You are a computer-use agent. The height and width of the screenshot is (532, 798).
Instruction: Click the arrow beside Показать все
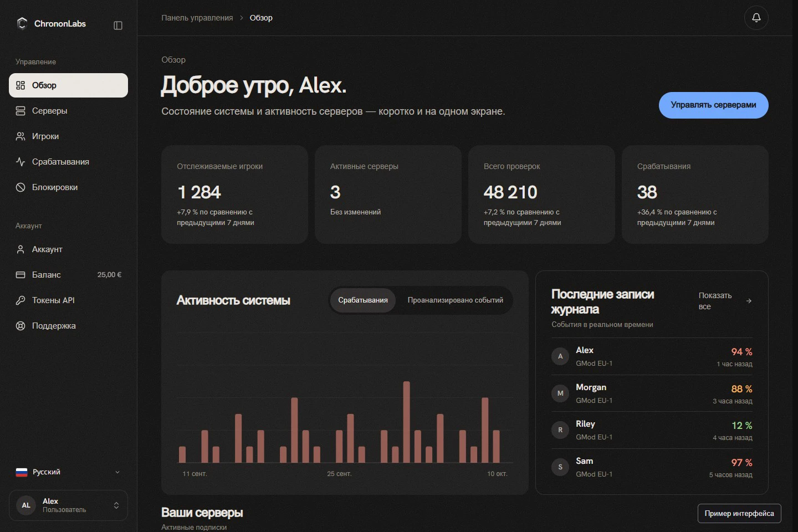[749, 301]
